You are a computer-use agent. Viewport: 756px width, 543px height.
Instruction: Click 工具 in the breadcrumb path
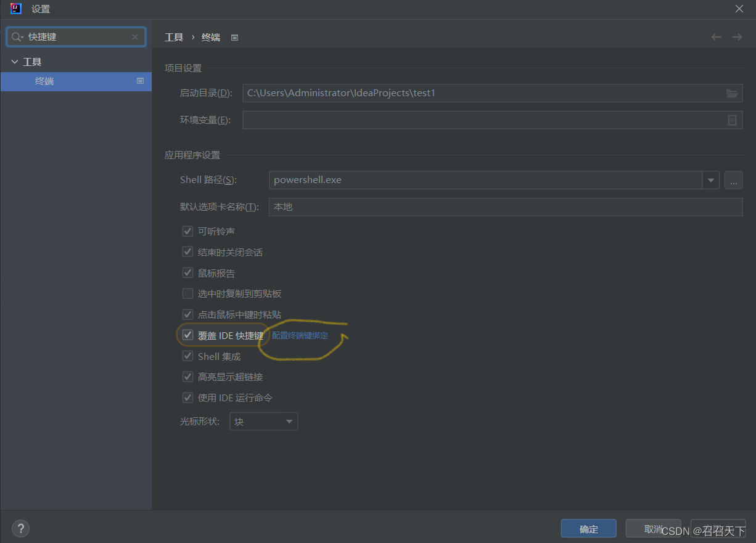(x=174, y=37)
